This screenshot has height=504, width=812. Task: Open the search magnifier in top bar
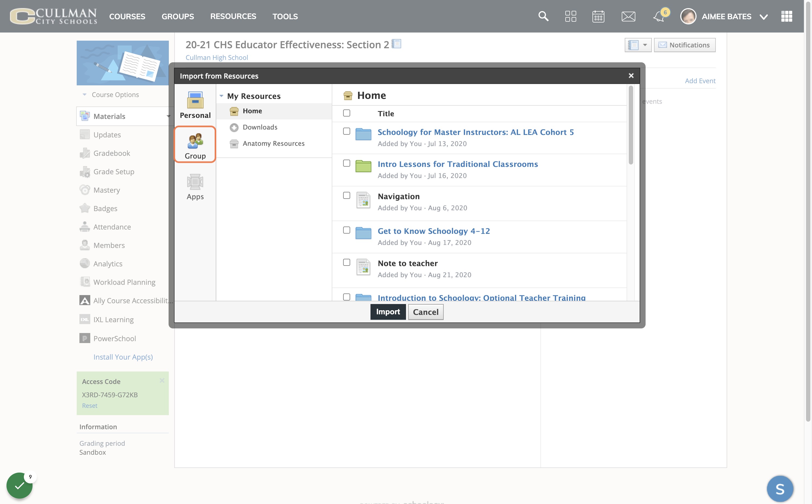click(543, 16)
